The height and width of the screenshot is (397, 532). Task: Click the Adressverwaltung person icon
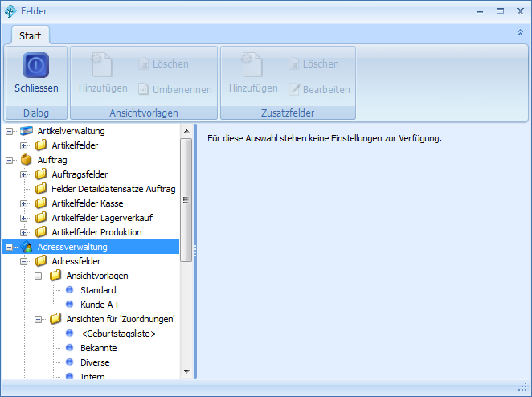point(27,247)
